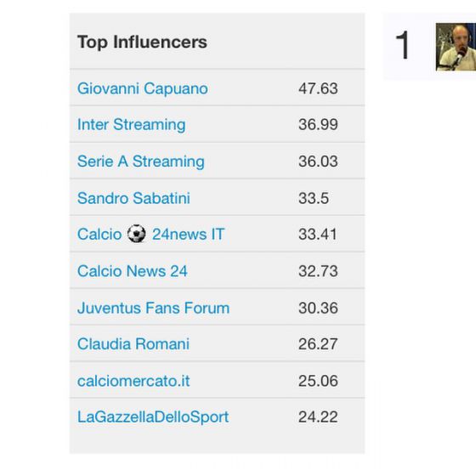This screenshot has height=476, width=476.
Task: Click the 24.22 score value
Action: [x=318, y=417]
